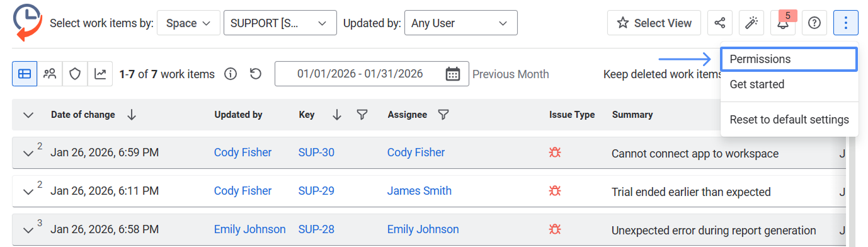Open Cody Fisher assignee link for SUP-30
This screenshot has width=868, height=247.
[416, 152]
